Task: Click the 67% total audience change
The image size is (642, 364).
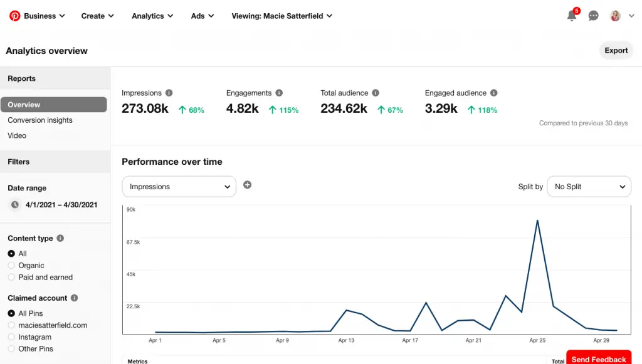Action: click(x=390, y=110)
